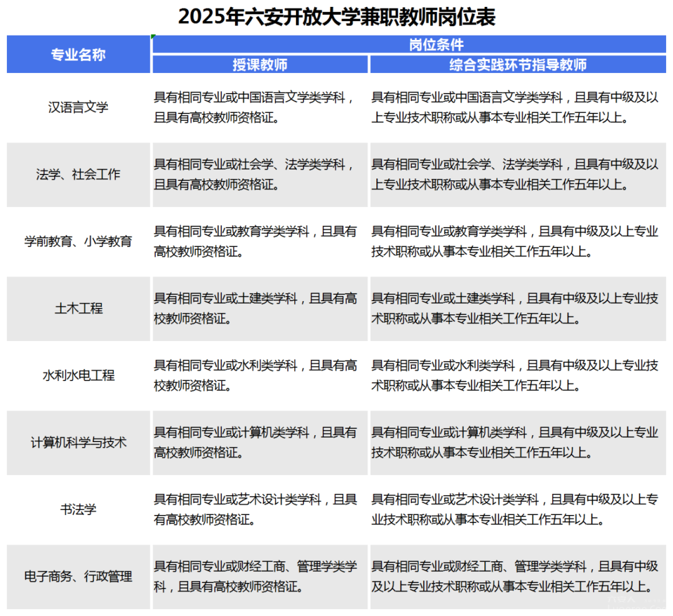This screenshot has height=616, width=673.
Task: Select the 电子商务、行政管理 cell
Action: pyautogui.click(x=79, y=577)
